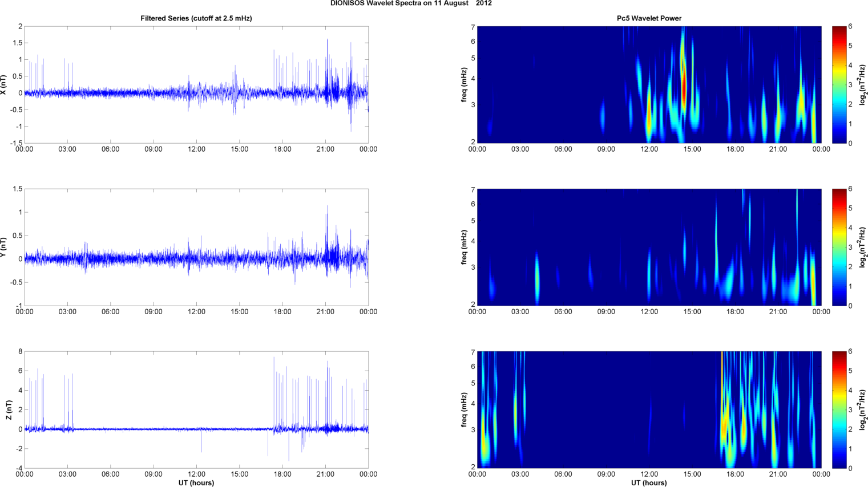The height and width of the screenshot is (487, 868).
Task: Click the Z (nT) axis label
Action: [9, 409]
